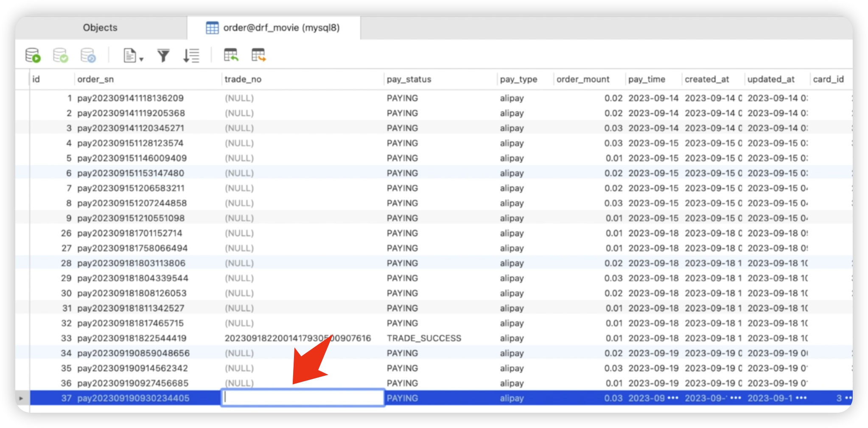Click the (NULL) trade_no cell in row 1
The width and height of the screenshot is (868, 428).
(x=239, y=98)
